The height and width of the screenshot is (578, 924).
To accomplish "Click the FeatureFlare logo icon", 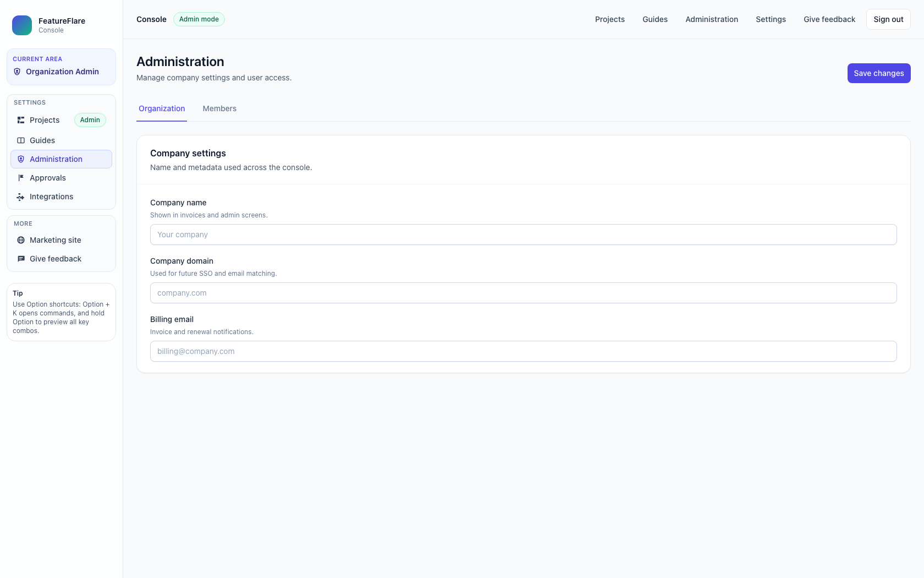I will tap(22, 25).
